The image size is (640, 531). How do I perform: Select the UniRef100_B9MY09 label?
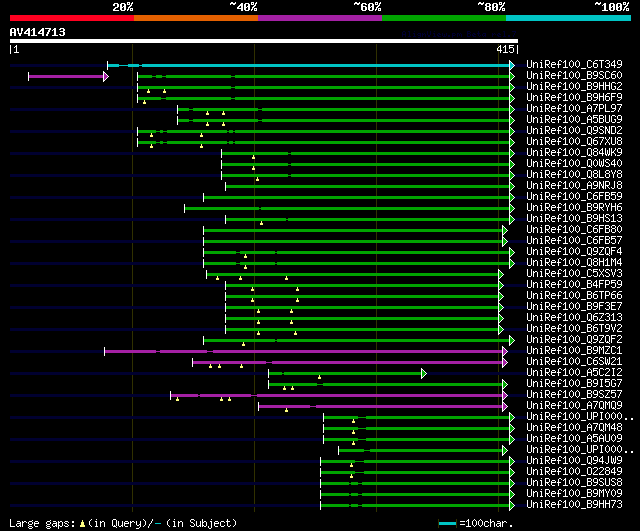pyautogui.click(x=574, y=494)
